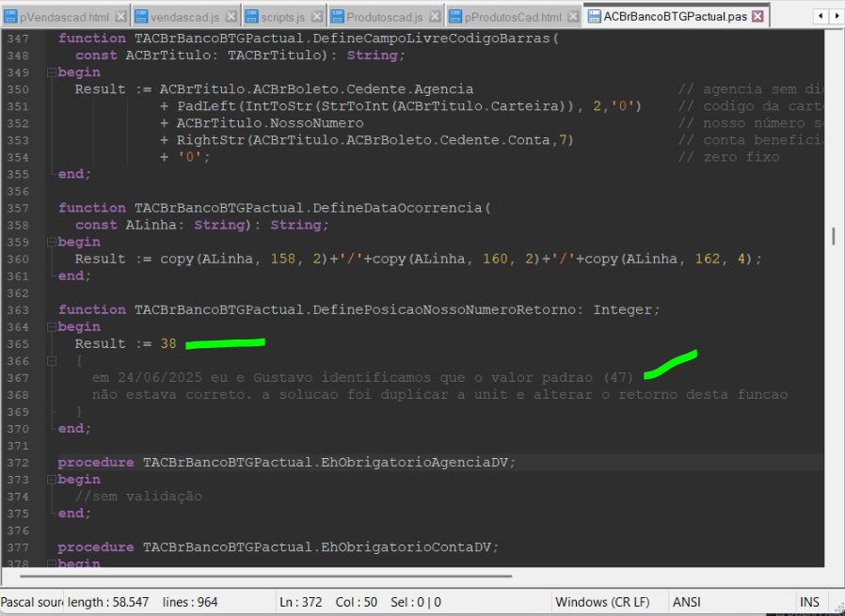The width and height of the screenshot is (845, 616).
Task: Close the ACBrBancoBTGPactual.pas tab
Action: tap(757, 16)
